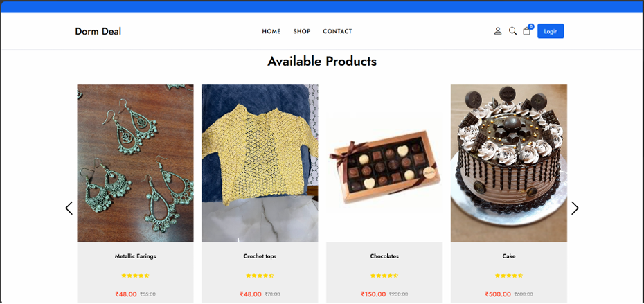
Task: Click the search magnifier icon
Action: click(x=512, y=31)
